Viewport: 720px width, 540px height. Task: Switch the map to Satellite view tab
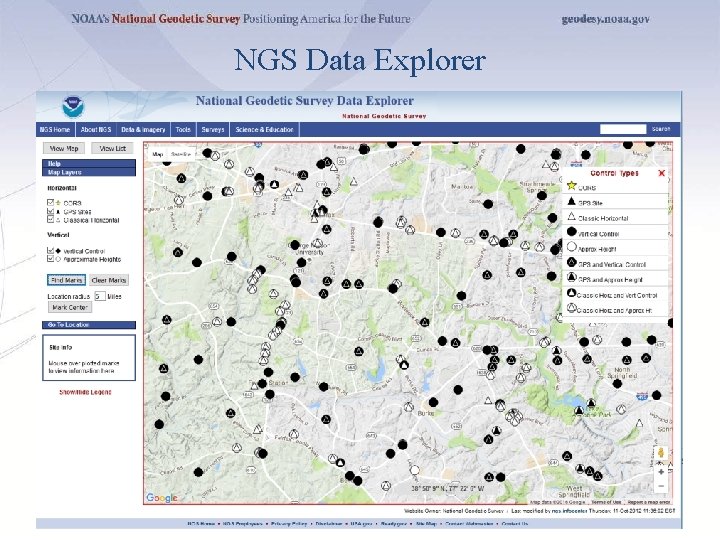(x=181, y=154)
